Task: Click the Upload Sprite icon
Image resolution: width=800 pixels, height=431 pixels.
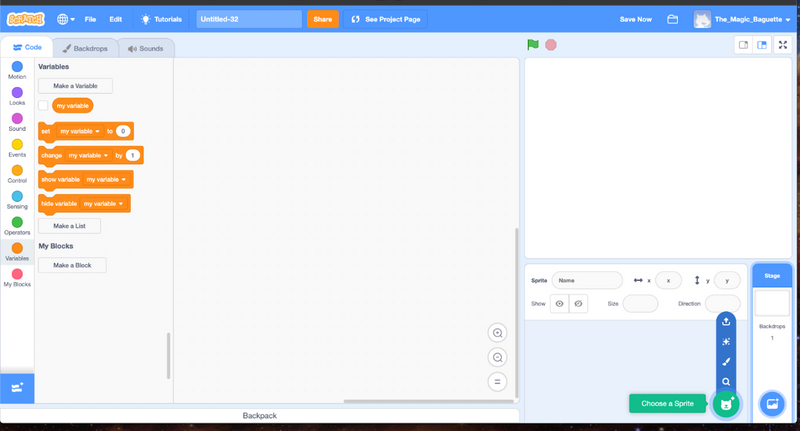Action: click(x=727, y=322)
